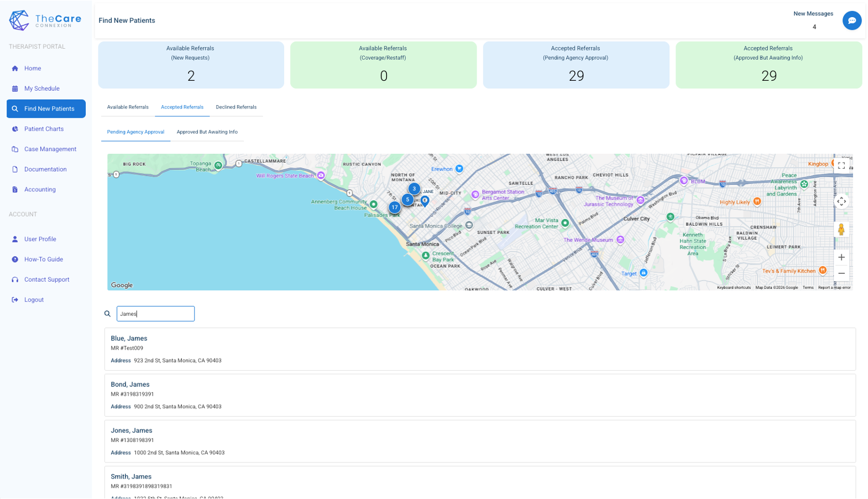Click the Case Management copy icon

coord(15,149)
